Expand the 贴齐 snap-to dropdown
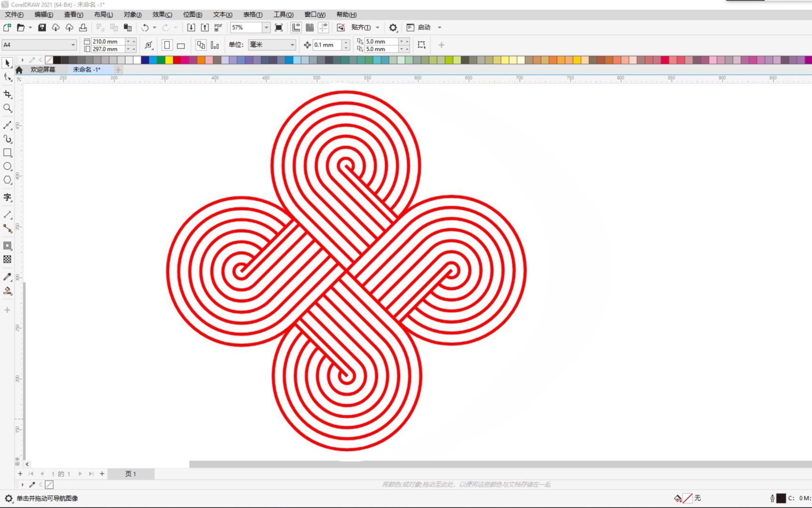This screenshot has height=508, width=812. (377, 27)
